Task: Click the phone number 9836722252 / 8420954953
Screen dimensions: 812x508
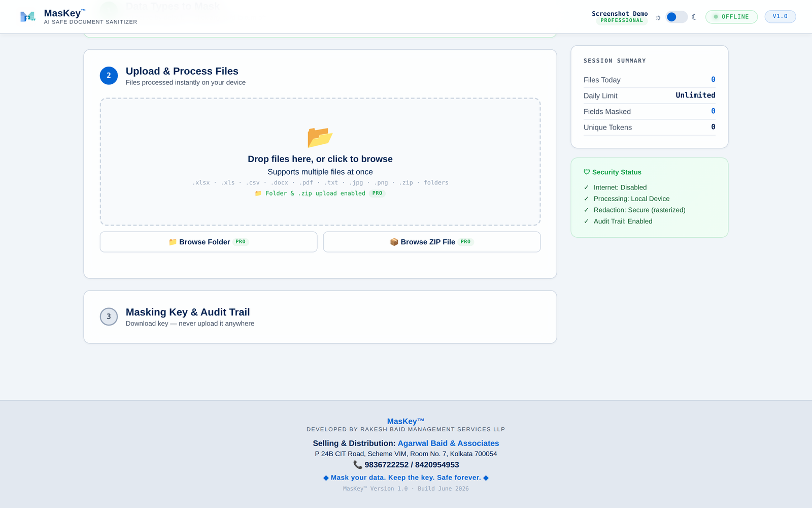Action: pyautogui.click(x=412, y=465)
